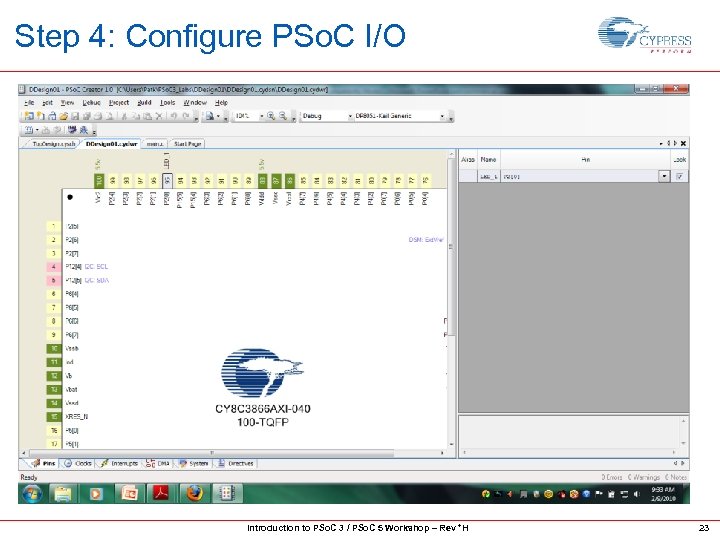Click the Program device icon on second toolbar row
Viewport: 720px width, 540px height.
pos(72,130)
